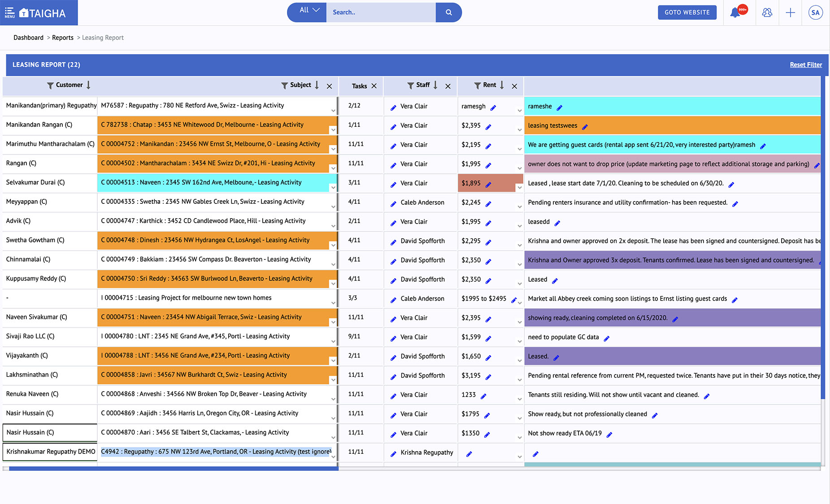This screenshot has height=504, width=830.
Task: Click tasks value '3/3'
Action: coord(352,297)
